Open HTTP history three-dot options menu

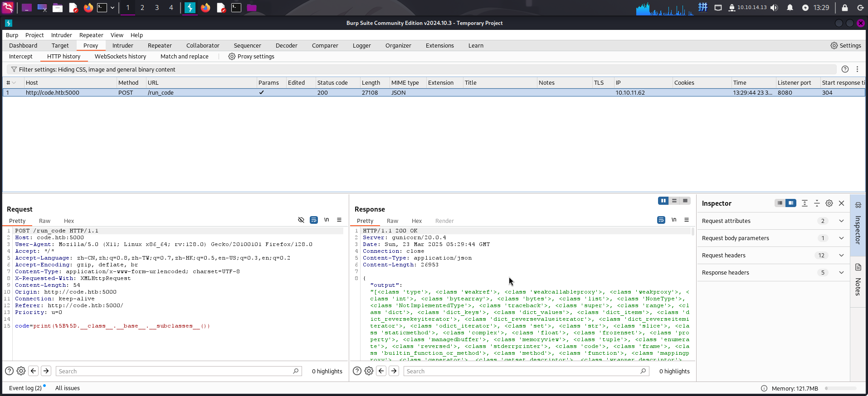click(857, 69)
